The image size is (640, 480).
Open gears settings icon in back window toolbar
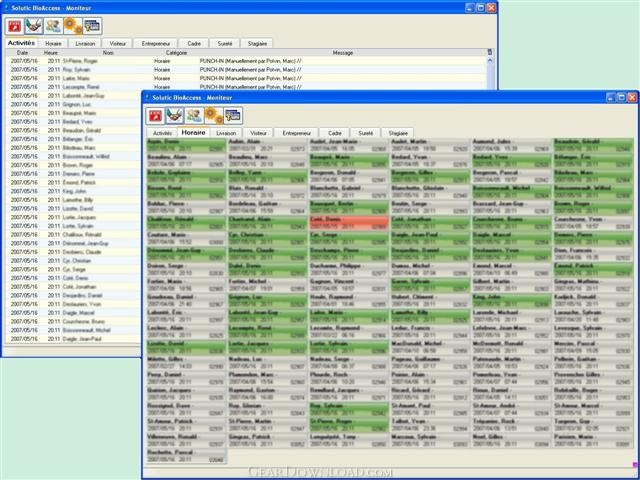point(73,26)
